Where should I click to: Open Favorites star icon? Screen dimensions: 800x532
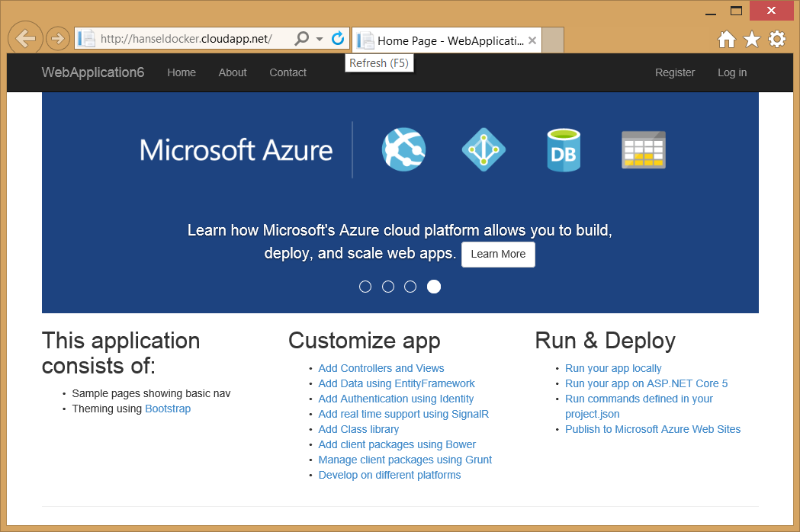tap(751, 39)
